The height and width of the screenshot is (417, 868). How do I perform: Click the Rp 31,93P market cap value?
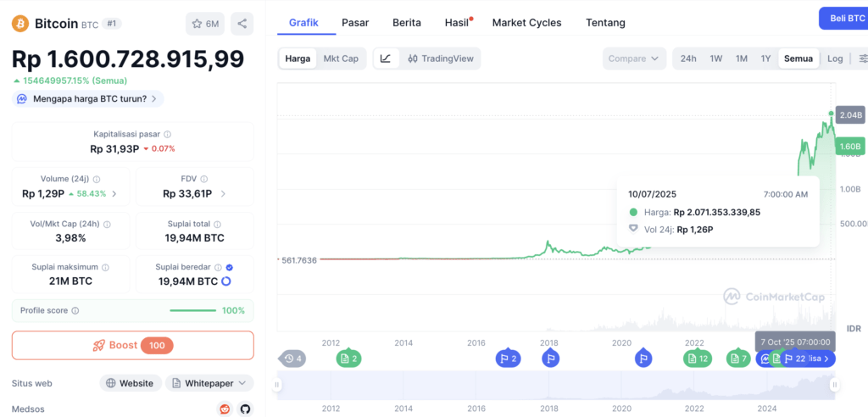pyautogui.click(x=114, y=148)
